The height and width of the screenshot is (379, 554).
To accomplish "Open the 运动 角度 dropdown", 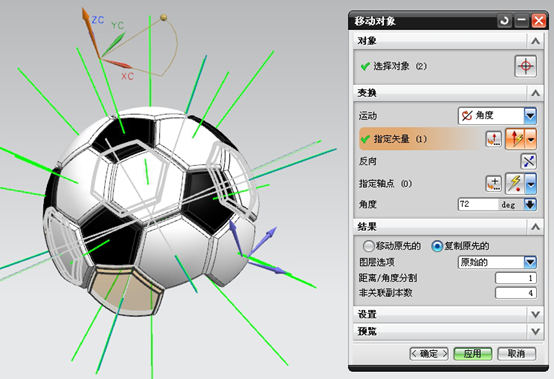I will pyautogui.click(x=497, y=116).
